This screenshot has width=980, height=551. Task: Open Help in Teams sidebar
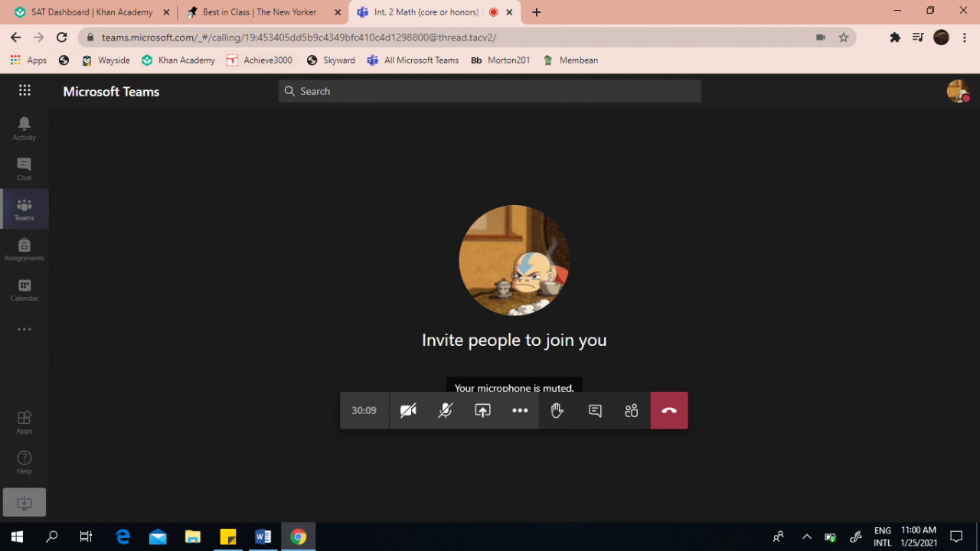point(24,462)
